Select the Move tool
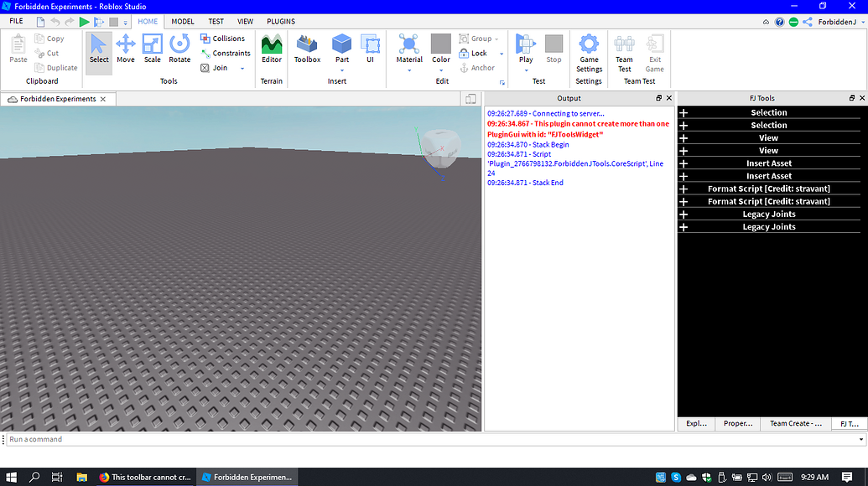 [125, 50]
